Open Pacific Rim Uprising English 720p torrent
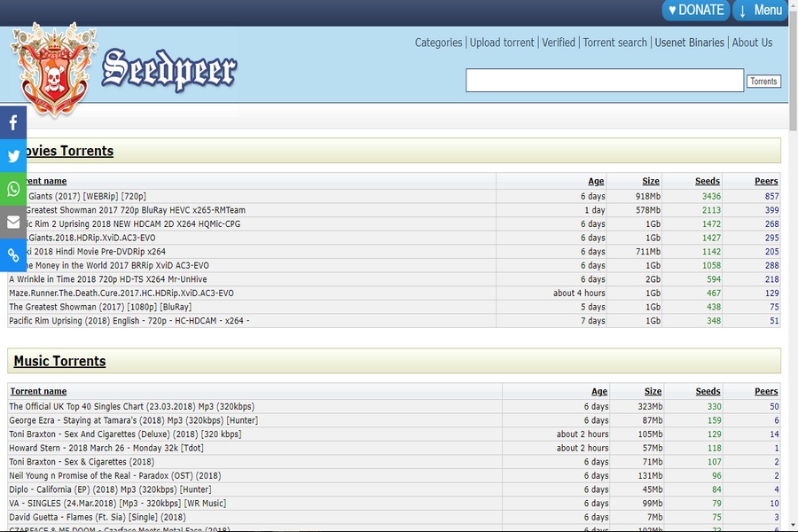This screenshot has width=798, height=532. pyautogui.click(x=129, y=321)
